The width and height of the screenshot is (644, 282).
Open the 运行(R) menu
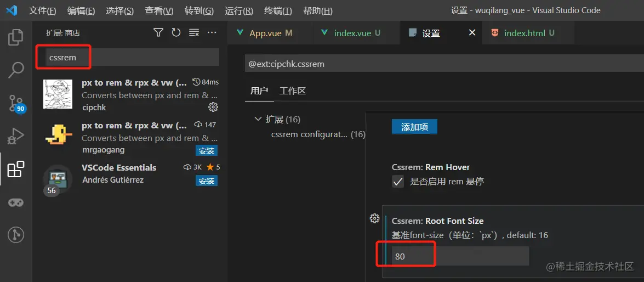(x=238, y=10)
